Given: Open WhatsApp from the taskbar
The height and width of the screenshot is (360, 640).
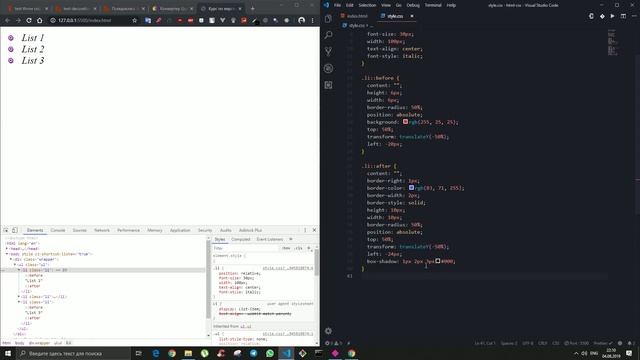Looking at the screenshot, I should 270,353.
